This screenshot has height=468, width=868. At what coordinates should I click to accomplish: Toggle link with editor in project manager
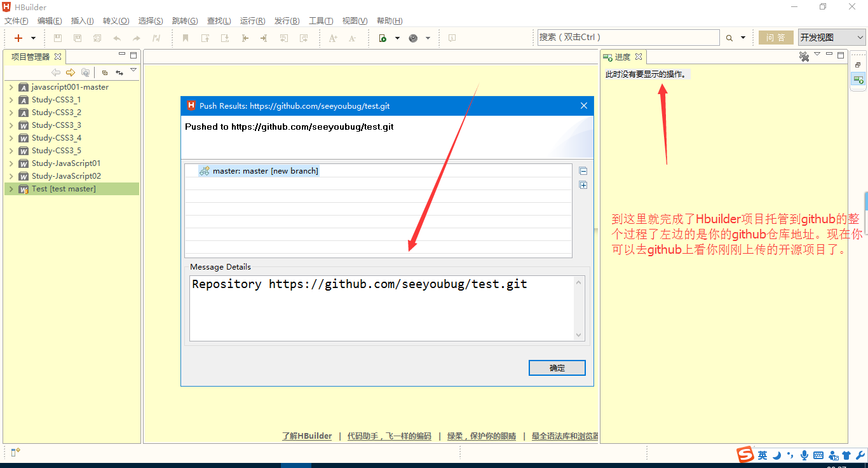(x=119, y=72)
